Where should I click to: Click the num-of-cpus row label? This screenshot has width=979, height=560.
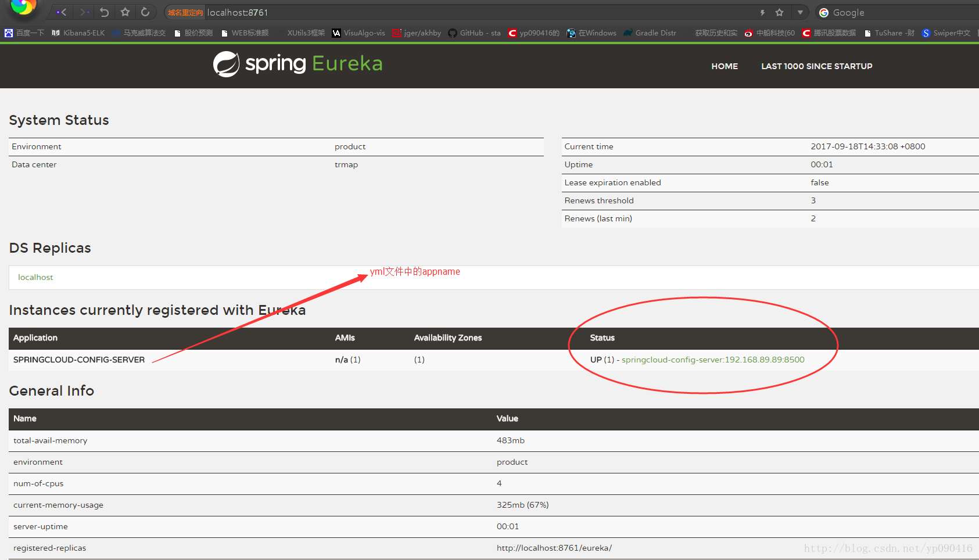tap(38, 483)
